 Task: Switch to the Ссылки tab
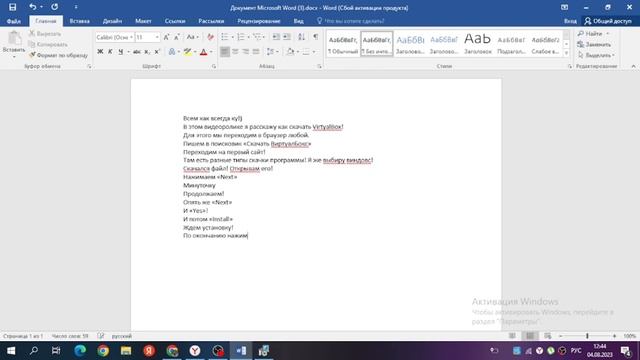coord(175,21)
